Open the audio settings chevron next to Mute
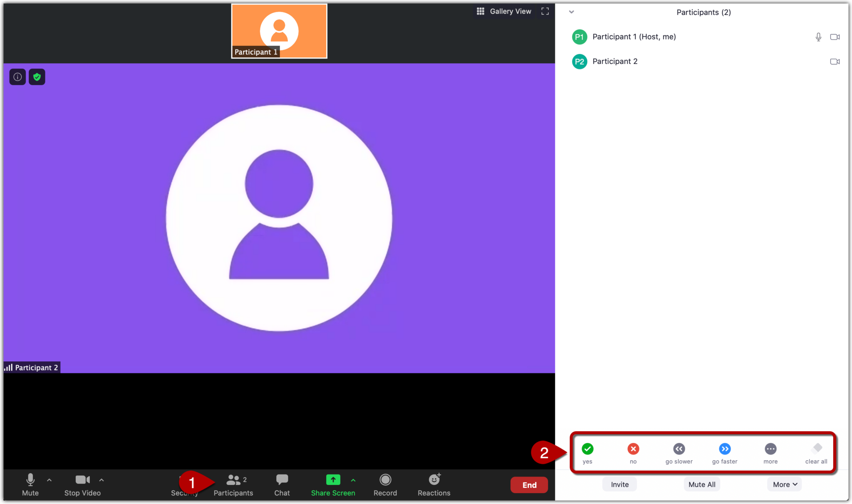Image resolution: width=852 pixels, height=504 pixels. coord(49,479)
